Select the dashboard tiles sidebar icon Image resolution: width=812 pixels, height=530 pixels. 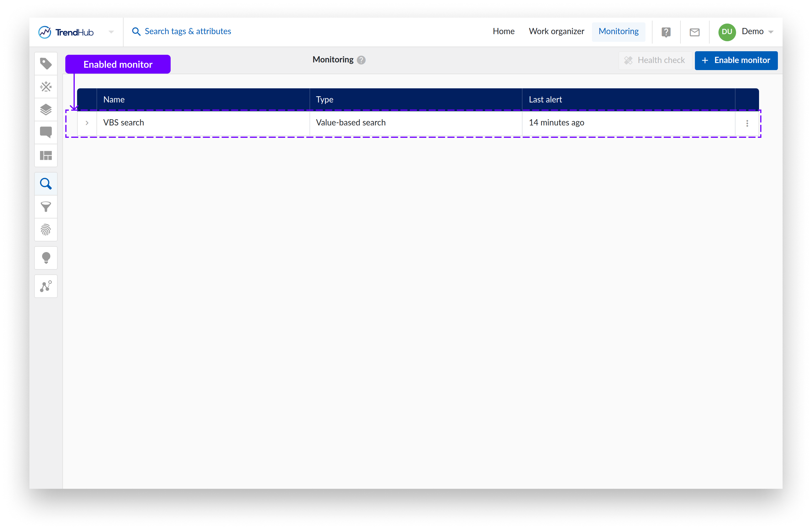click(46, 156)
